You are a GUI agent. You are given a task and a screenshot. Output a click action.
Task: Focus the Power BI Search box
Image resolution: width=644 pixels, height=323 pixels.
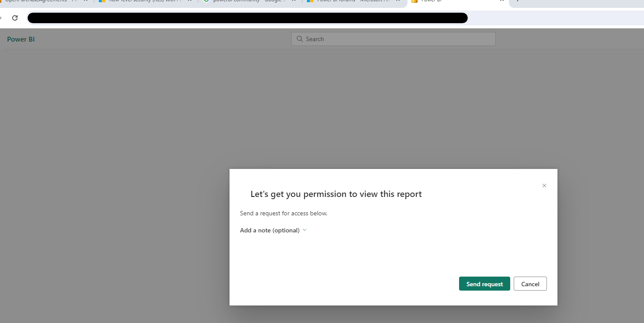tap(393, 39)
